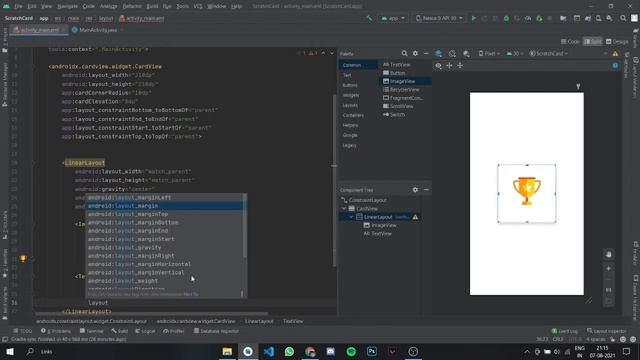
Task: Click the Make Project hammer icon
Action: [369, 18]
